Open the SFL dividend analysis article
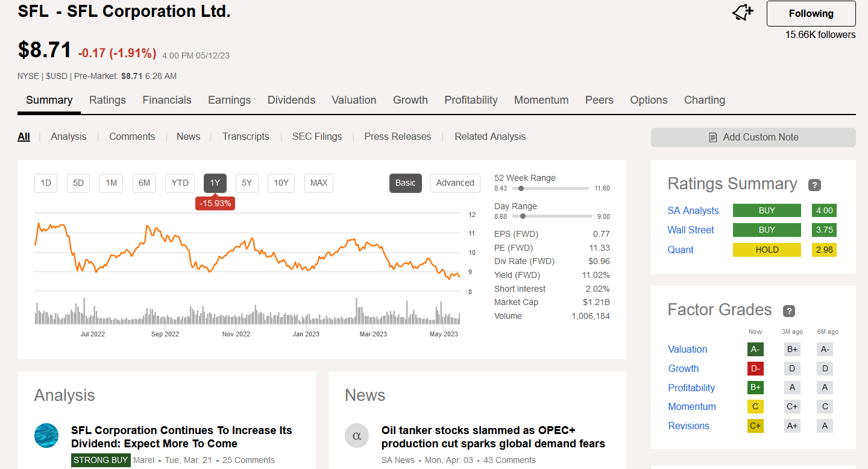The image size is (868, 469). (181, 437)
